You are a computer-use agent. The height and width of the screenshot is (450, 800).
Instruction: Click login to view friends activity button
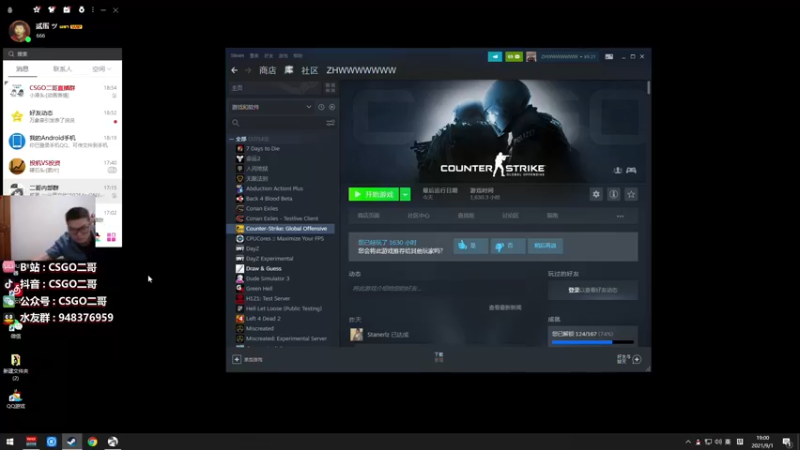(593, 290)
